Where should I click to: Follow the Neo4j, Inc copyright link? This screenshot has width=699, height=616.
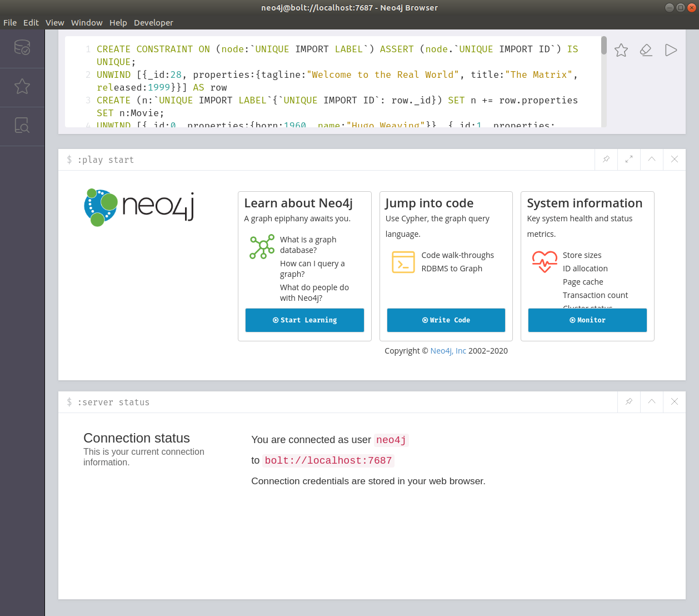(x=448, y=350)
